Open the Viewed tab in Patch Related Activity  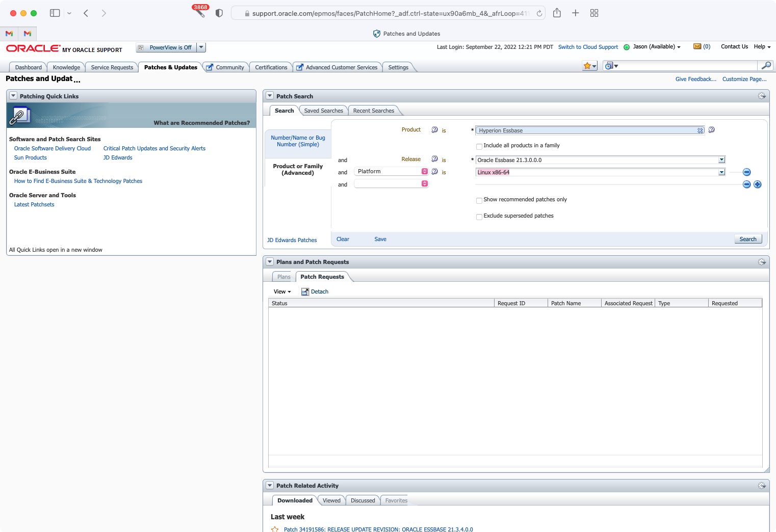pyautogui.click(x=331, y=500)
